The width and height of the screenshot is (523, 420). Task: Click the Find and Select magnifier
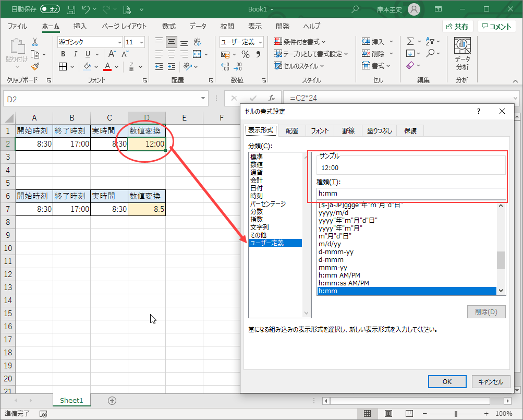pyautogui.click(x=431, y=53)
